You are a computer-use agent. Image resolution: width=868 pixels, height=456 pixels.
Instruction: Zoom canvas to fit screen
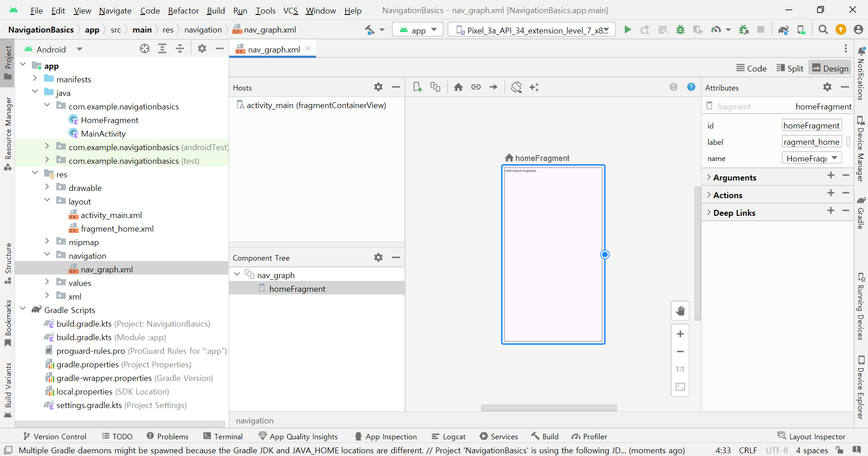point(680,387)
